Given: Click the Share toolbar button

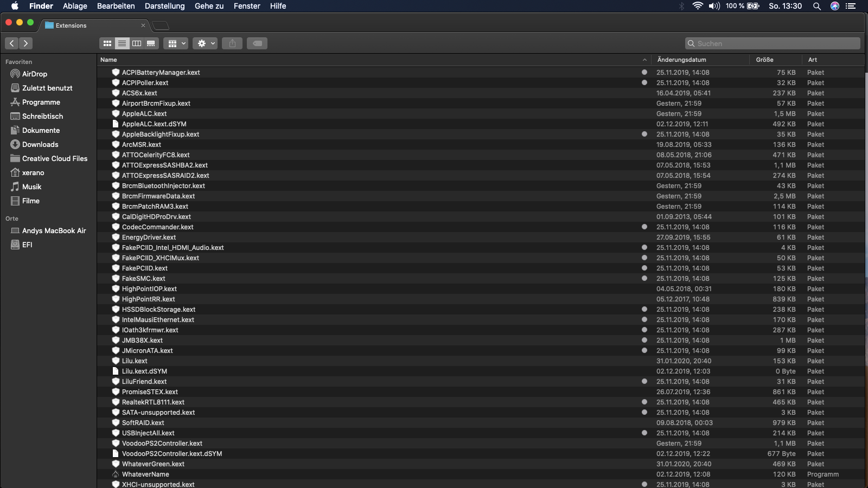Looking at the screenshot, I should pyautogui.click(x=232, y=43).
